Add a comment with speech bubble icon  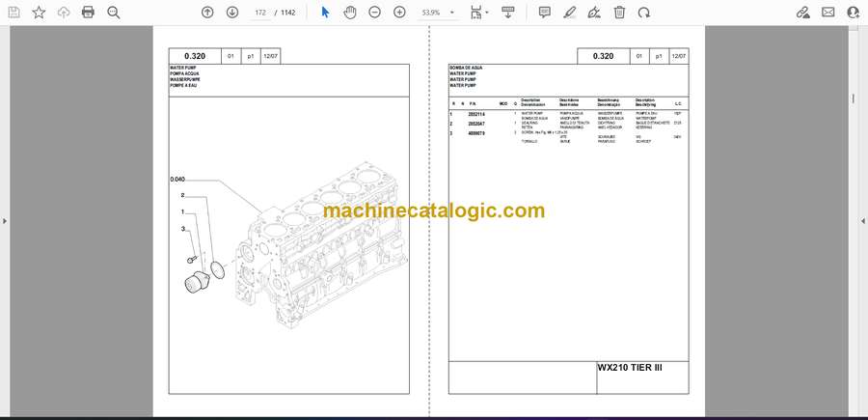(545, 13)
